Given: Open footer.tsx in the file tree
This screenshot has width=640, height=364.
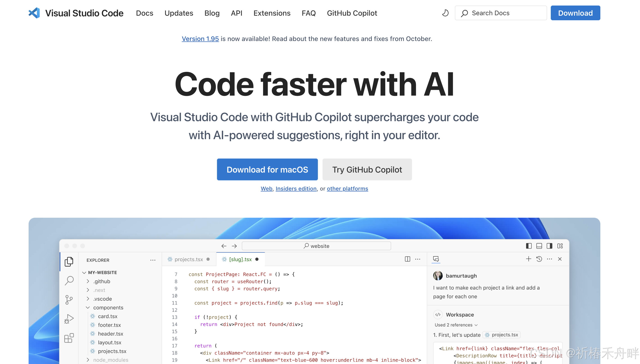Looking at the screenshot, I should point(109,325).
